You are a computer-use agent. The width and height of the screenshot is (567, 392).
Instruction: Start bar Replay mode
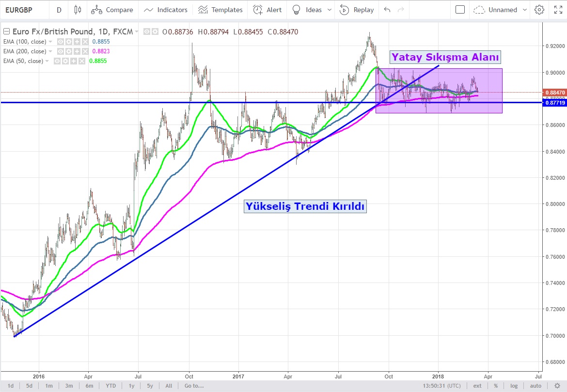tap(357, 10)
